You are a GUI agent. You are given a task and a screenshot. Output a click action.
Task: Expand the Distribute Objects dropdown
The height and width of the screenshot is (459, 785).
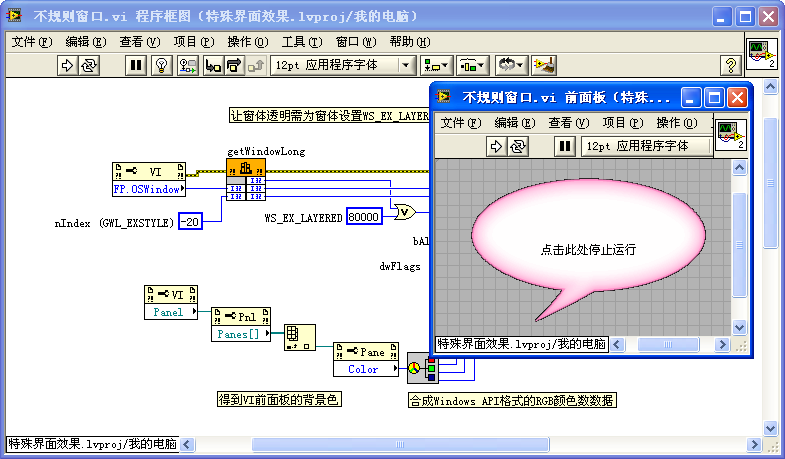pyautogui.click(x=473, y=65)
